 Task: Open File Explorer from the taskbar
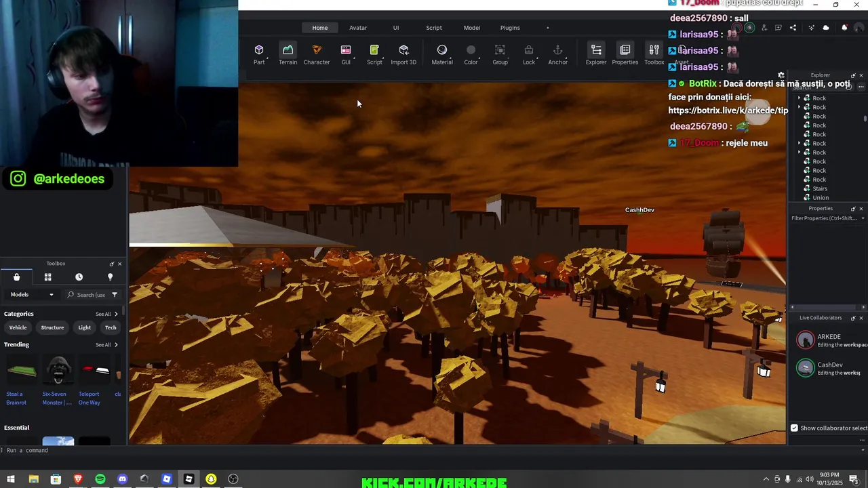[33, 479]
